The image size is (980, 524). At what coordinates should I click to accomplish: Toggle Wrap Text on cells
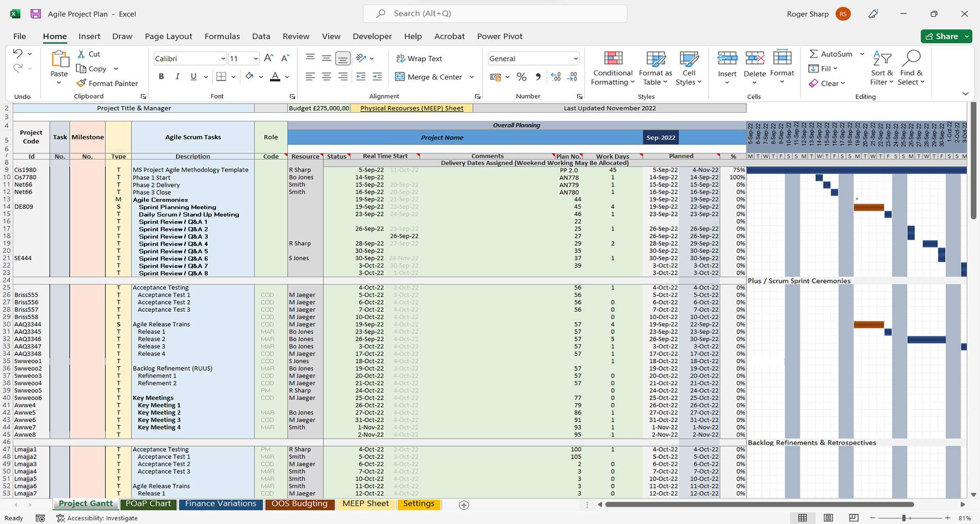(x=419, y=58)
